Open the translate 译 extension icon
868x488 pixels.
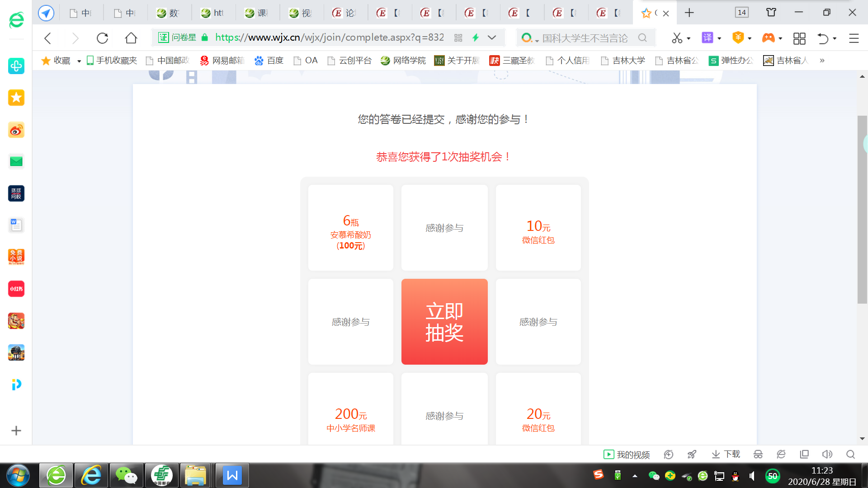(x=707, y=38)
